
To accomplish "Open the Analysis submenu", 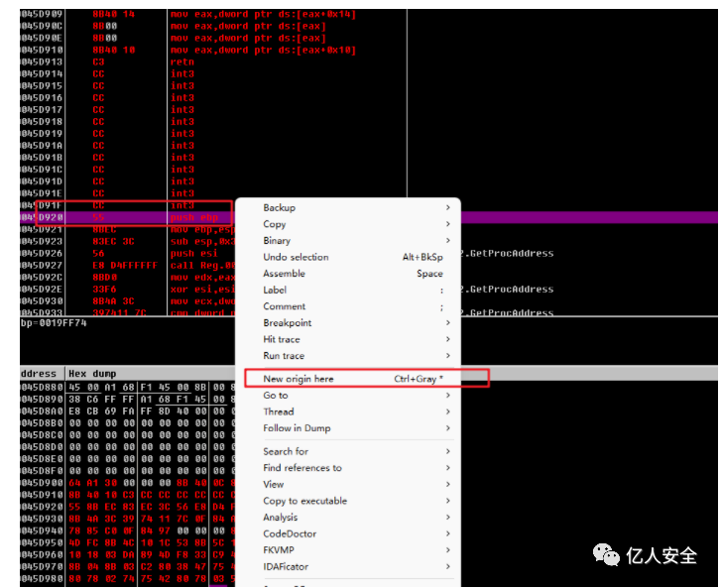I will coord(348,518).
